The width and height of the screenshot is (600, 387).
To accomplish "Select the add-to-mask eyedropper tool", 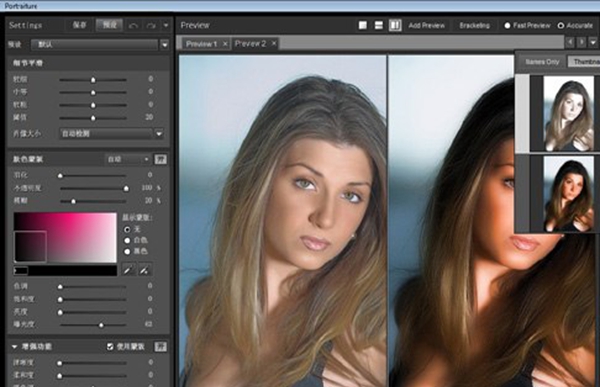I will (144, 269).
